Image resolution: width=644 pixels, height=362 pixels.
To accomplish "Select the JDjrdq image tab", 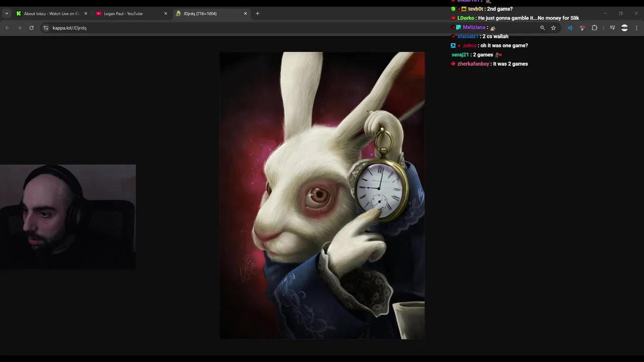I will coord(211,14).
